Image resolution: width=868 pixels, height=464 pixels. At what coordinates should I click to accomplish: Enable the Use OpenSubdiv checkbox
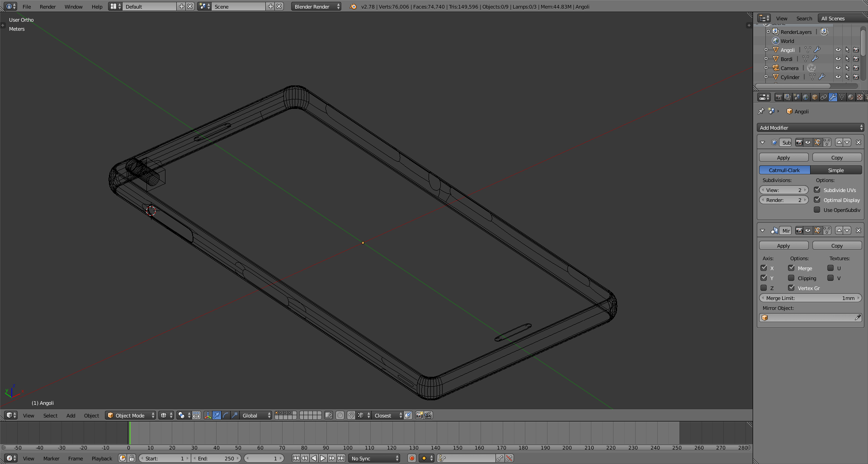point(817,210)
